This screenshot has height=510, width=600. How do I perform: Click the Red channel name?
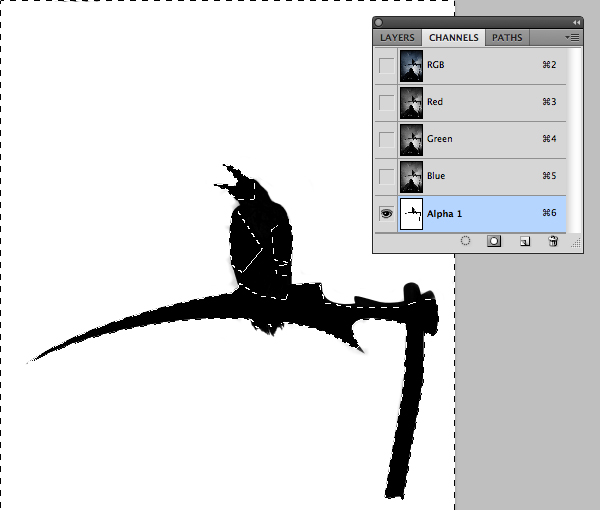[x=435, y=102]
